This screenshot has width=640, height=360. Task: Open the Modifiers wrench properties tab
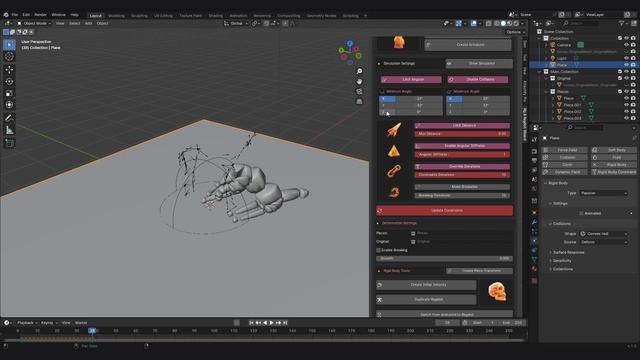click(534, 222)
